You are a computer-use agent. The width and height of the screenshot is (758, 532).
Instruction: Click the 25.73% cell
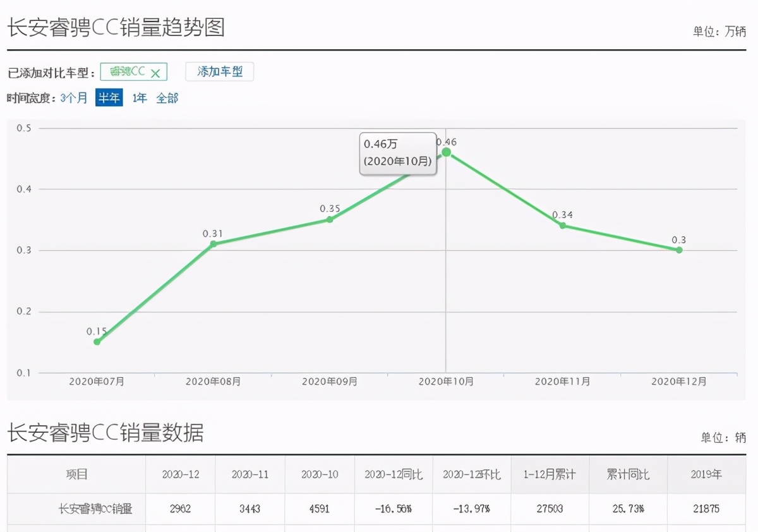628,509
